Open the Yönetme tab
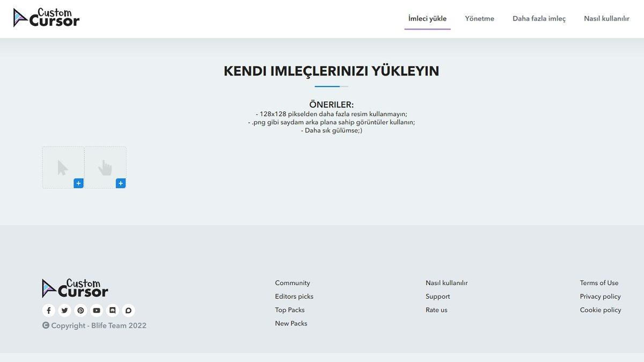The width and height of the screenshot is (644, 362). click(x=479, y=19)
